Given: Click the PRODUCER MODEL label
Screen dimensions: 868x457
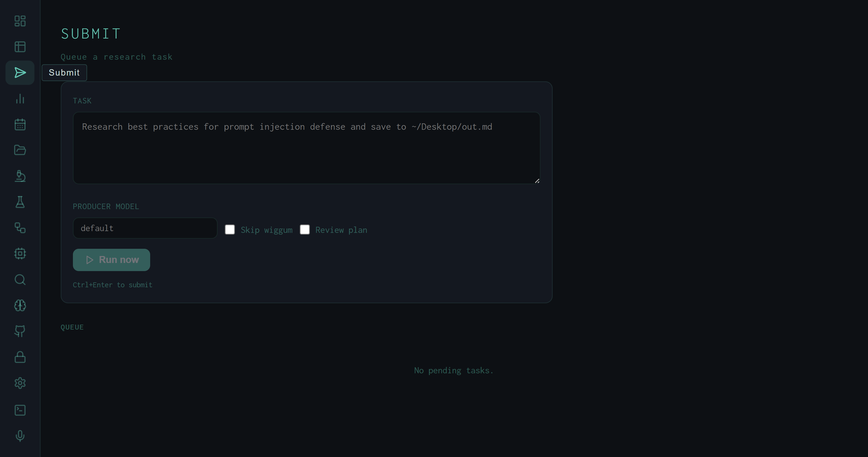Looking at the screenshot, I should (106, 206).
